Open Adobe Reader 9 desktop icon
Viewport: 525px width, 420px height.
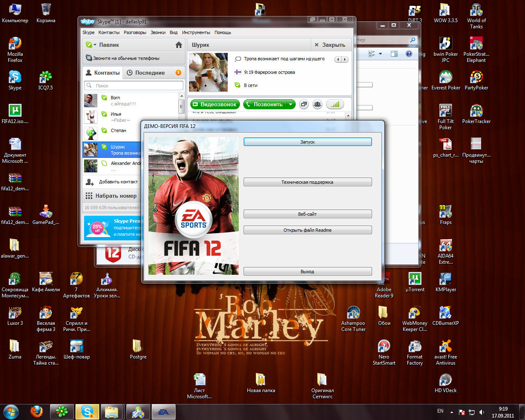[x=384, y=285]
